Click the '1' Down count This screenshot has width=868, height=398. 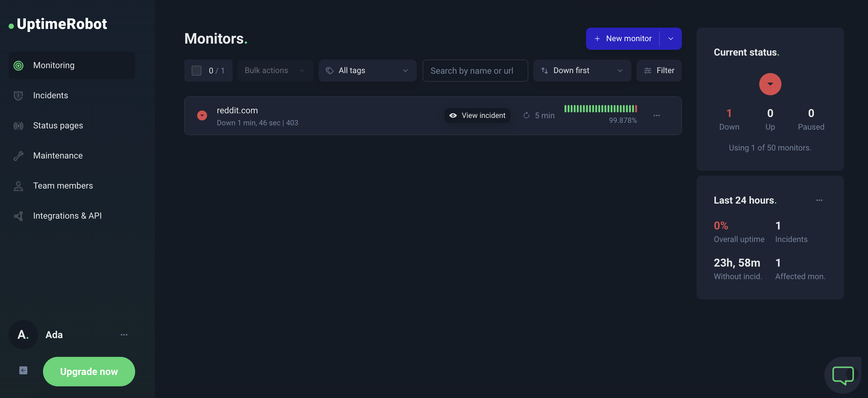click(x=729, y=113)
